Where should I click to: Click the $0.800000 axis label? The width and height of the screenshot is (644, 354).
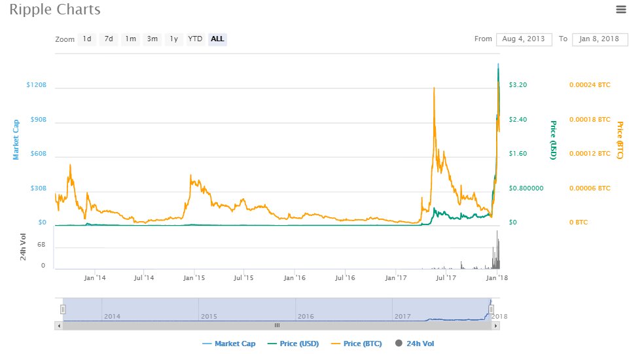526,188
